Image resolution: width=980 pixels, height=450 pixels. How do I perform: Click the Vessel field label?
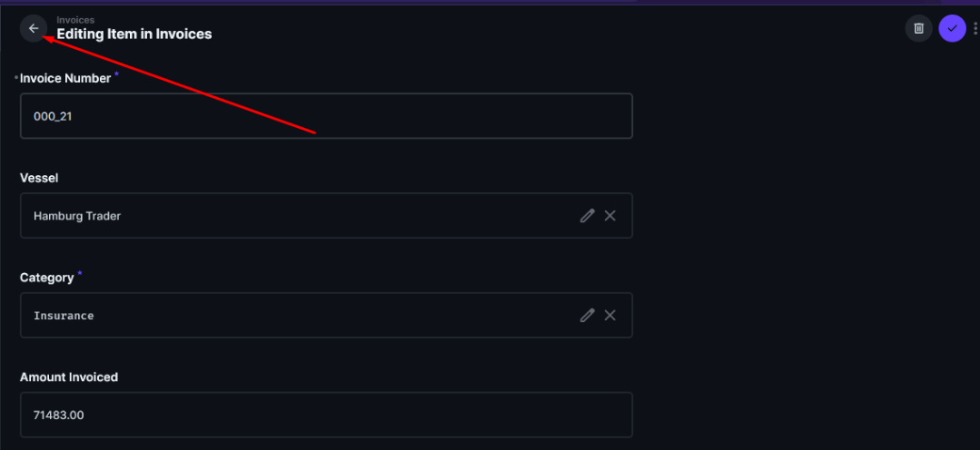click(40, 178)
